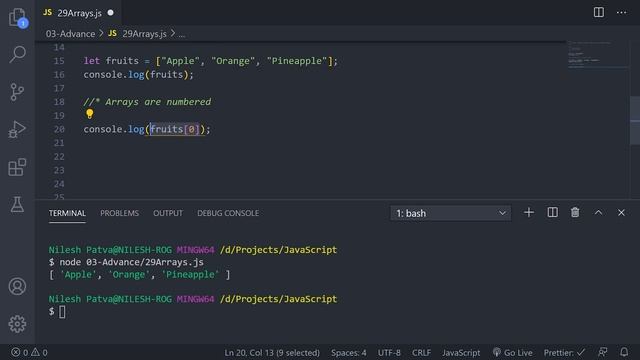Click the editor vertical scrollbar

[635, 120]
